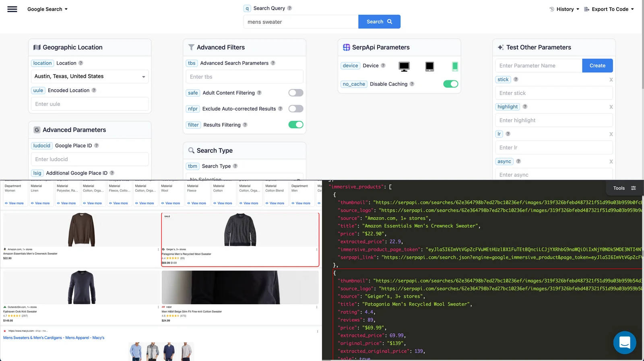The width and height of the screenshot is (644, 361).
Task: Click the blue Search button
Action: click(x=379, y=22)
